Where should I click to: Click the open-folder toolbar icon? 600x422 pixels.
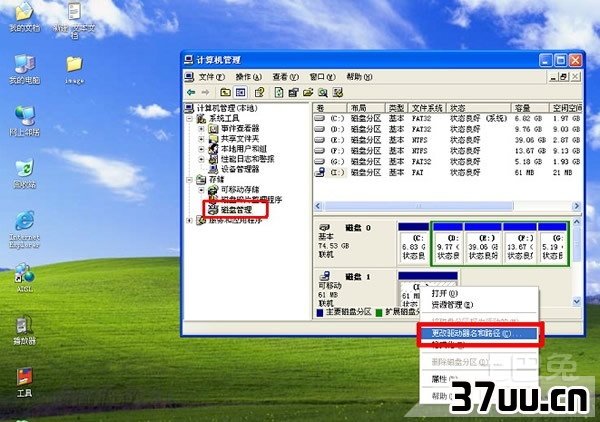coord(308,92)
